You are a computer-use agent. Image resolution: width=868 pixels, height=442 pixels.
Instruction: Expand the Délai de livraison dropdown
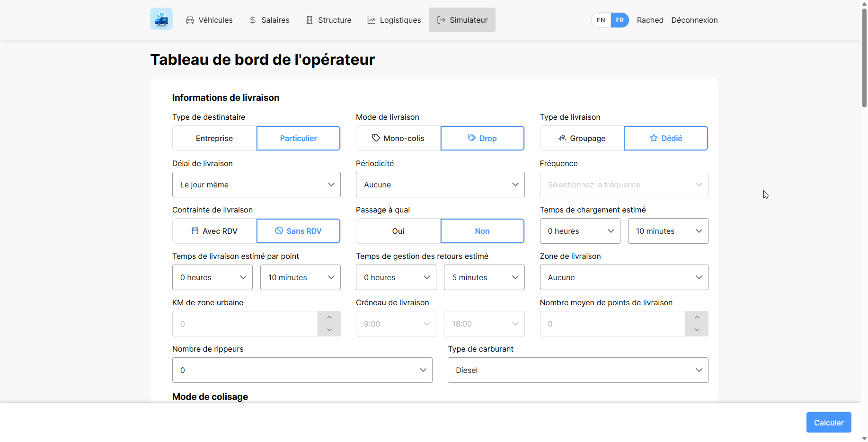(256, 185)
